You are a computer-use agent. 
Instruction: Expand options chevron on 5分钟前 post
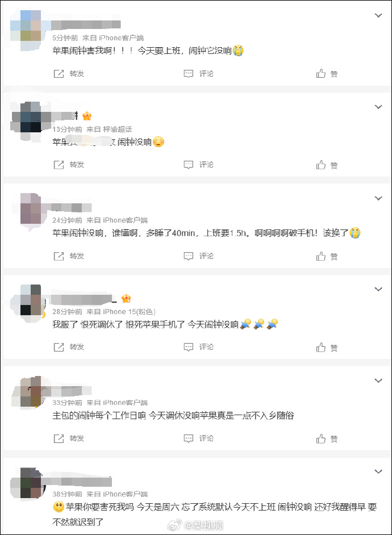coord(378,15)
